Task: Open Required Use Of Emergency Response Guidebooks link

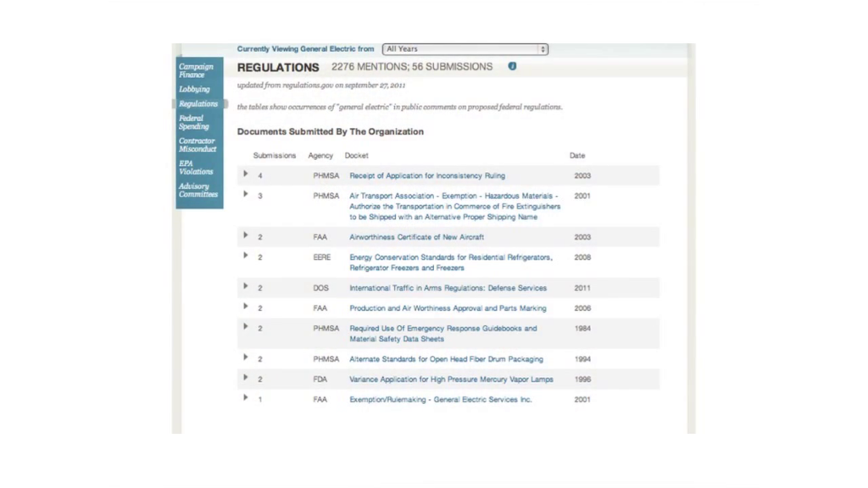Action: coord(443,334)
